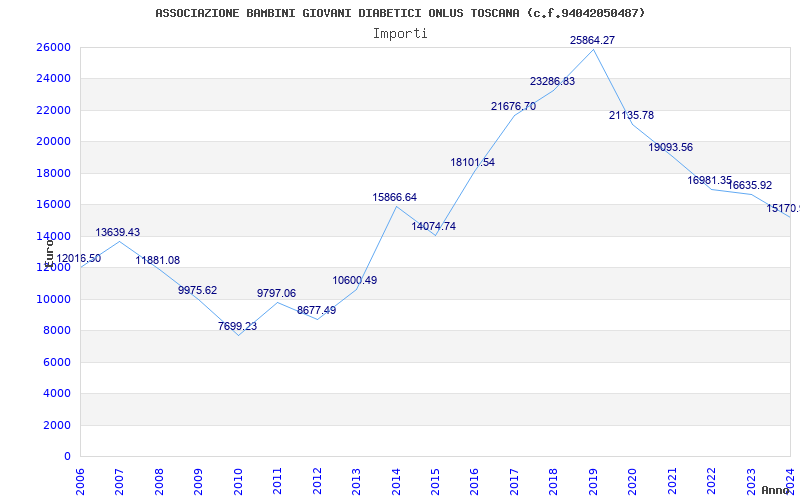The image size is (800, 500).
Task: Select the data label 19093.56
Action: click(x=670, y=147)
